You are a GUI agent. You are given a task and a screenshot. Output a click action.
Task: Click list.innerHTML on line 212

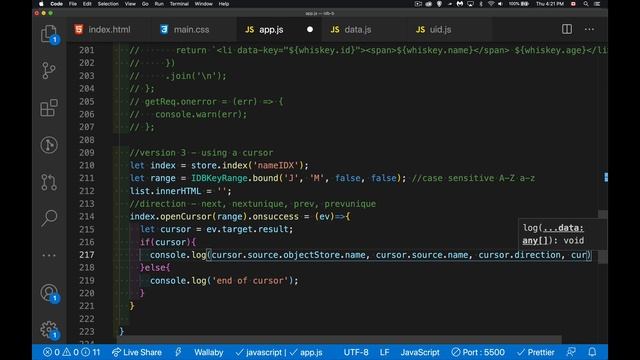(x=165, y=191)
